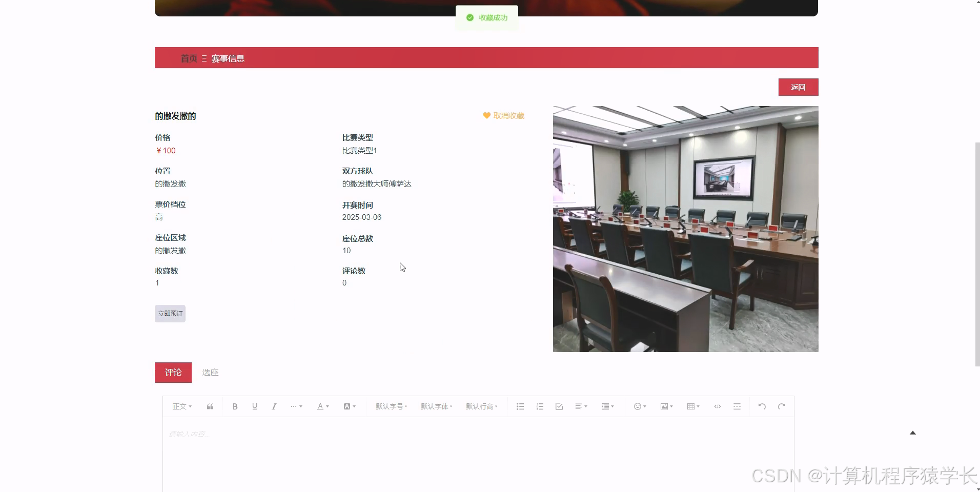Insert a code block in the editor
This screenshot has width=980, height=492.
717,406
